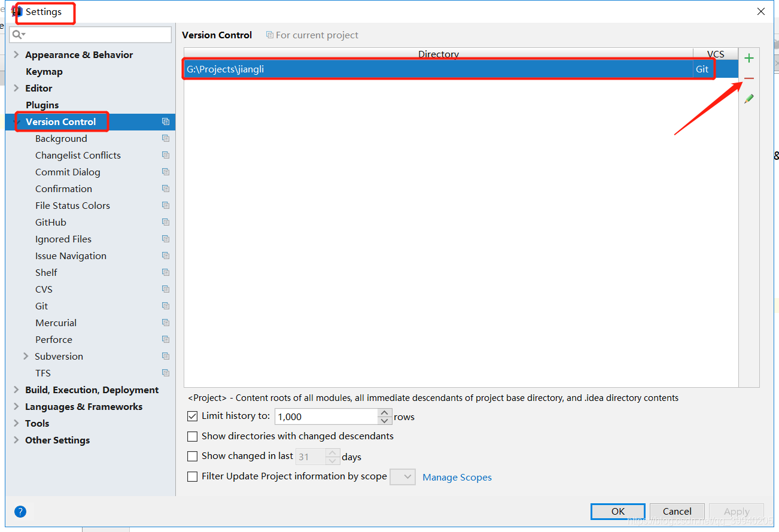The width and height of the screenshot is (779, 532).
Task: Open Manage Scopes
Action: (x=457, y=477)
